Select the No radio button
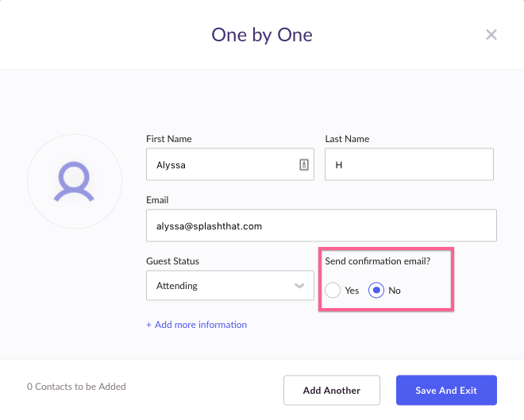Screen dimensions: 524x420 (376, 290)
